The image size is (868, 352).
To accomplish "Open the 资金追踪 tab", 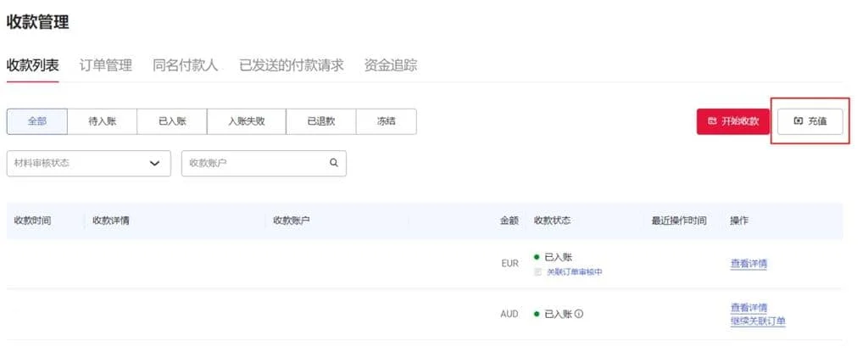I will click(x=391, y=65).
